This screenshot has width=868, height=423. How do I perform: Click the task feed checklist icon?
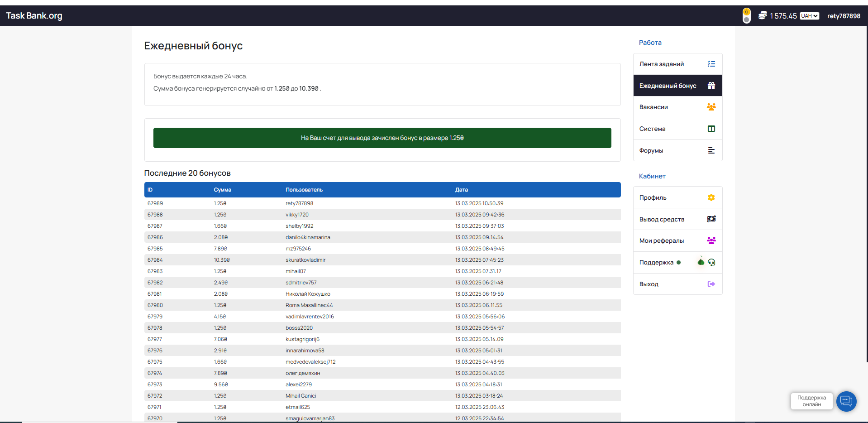point(711,64)
